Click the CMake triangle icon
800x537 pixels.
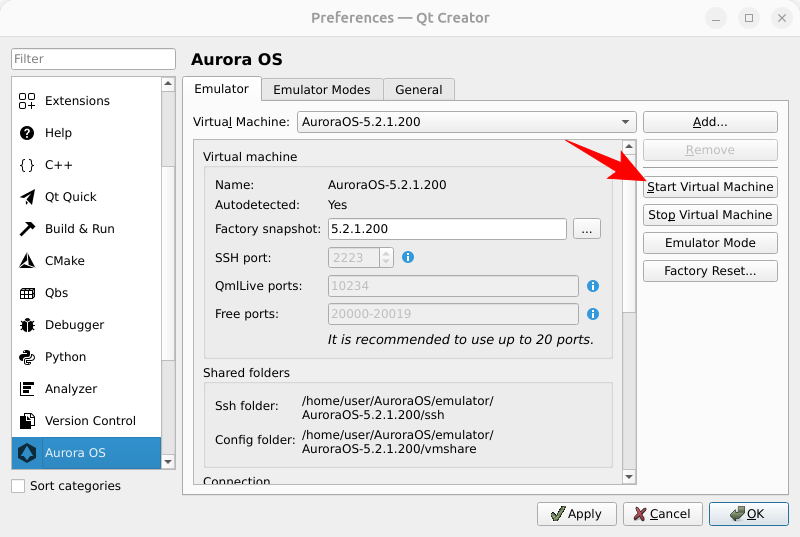click(x=27, y=261)
